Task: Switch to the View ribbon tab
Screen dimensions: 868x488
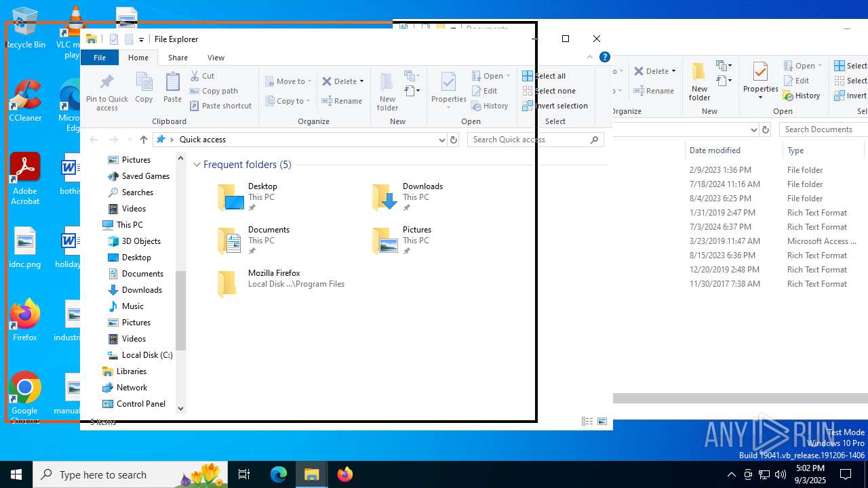Action: (216, 58)
